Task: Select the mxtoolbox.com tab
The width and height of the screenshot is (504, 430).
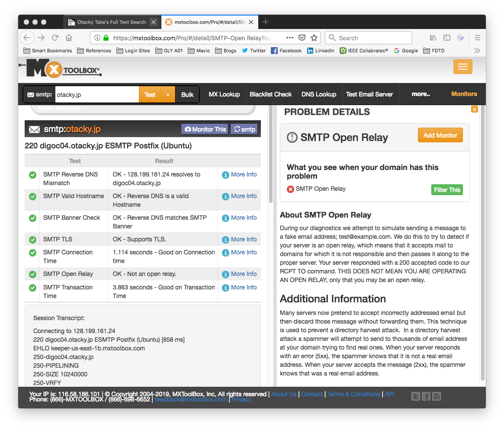Action: pyautogui.click(x=209, y=22)
